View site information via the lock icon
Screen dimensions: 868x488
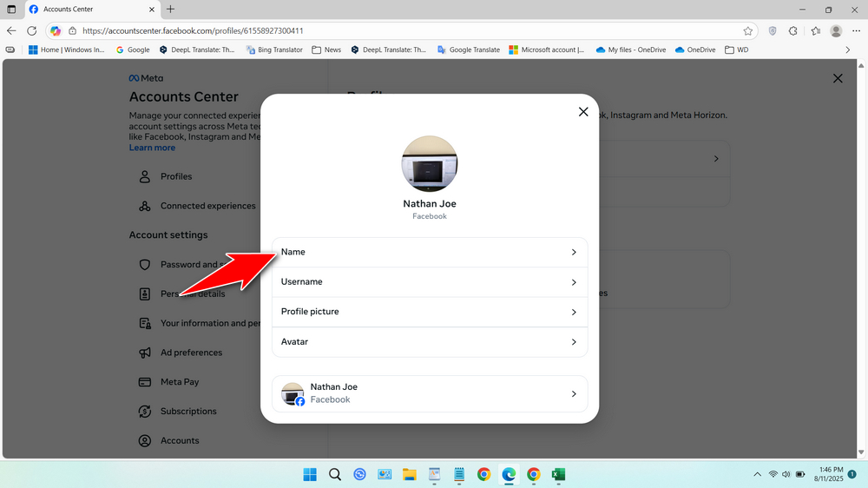(x=73, y=31)
